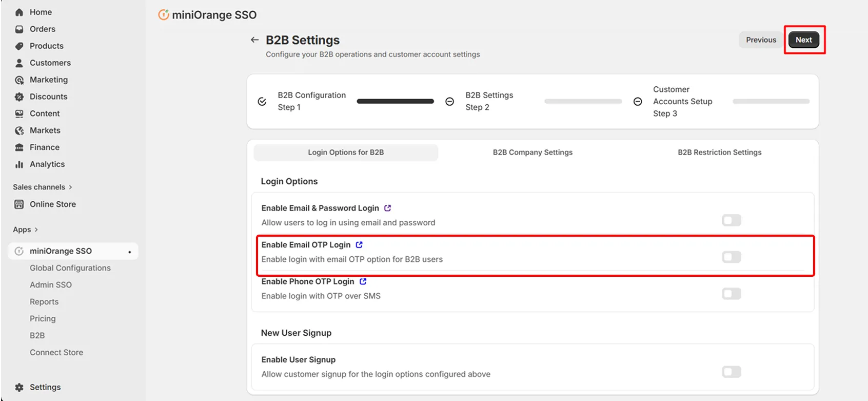Click the Step 2 status circle icon

click(x=450, y=102)
